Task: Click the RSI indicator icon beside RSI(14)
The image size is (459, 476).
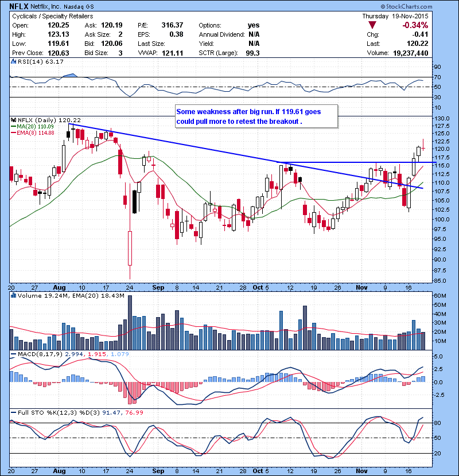Action: (13, 61)
